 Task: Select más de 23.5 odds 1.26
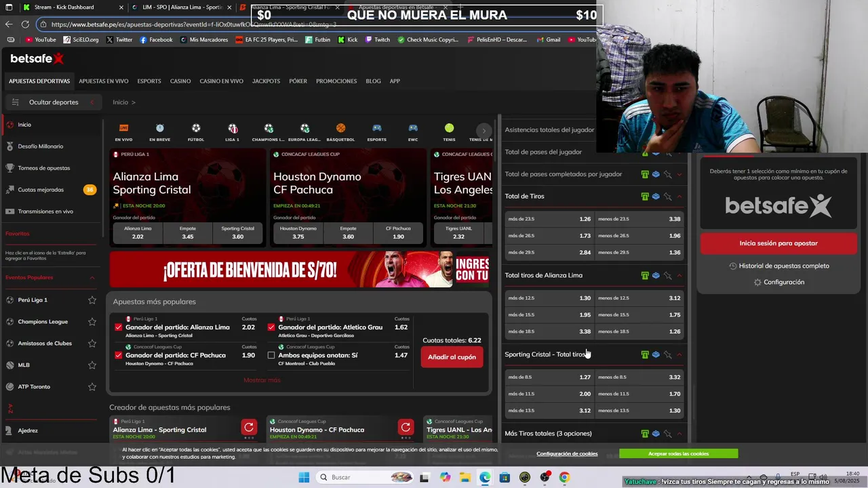(x=549, y=220)
